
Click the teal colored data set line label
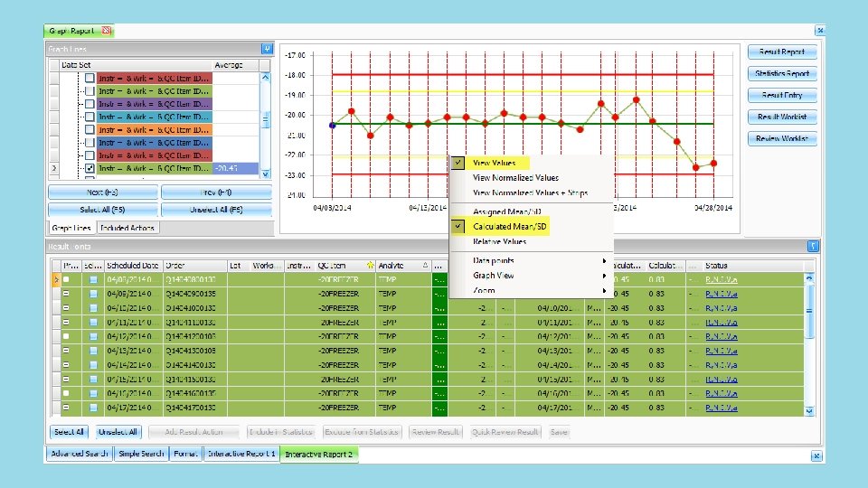pos(154,117)
